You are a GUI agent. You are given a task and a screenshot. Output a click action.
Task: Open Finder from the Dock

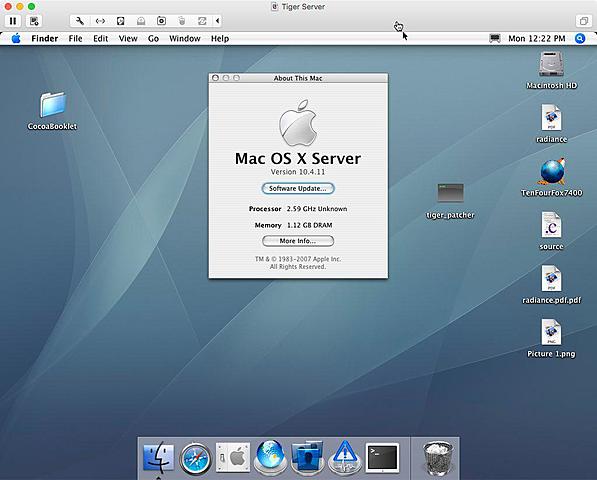[x=158, y=458]
